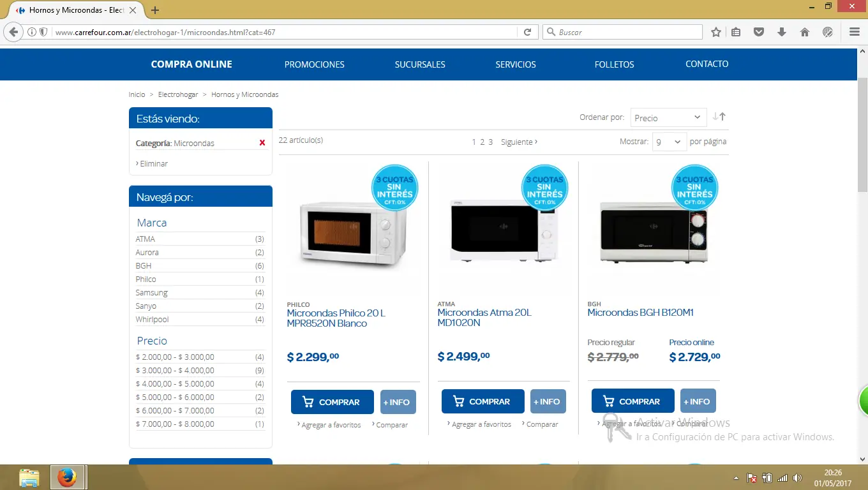Go to the browser home icon
868x490 pixels.
[x=804, y=32]
